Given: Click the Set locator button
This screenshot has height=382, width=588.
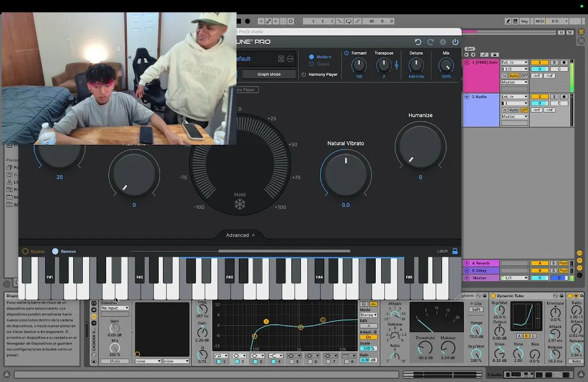Looking at the screenshot, I should coord(470,49).
